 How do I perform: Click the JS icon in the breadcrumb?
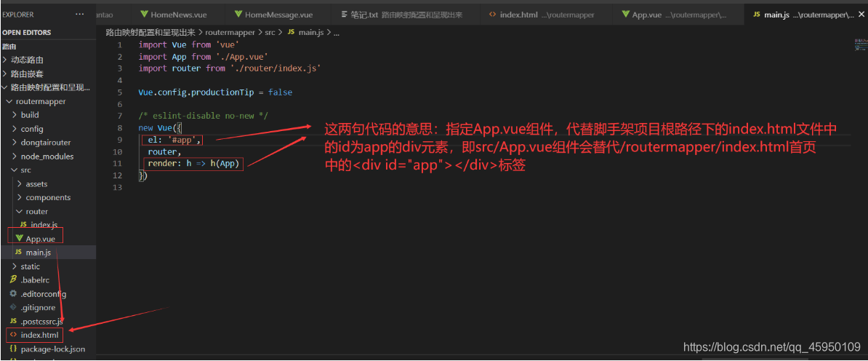(291, 33)
